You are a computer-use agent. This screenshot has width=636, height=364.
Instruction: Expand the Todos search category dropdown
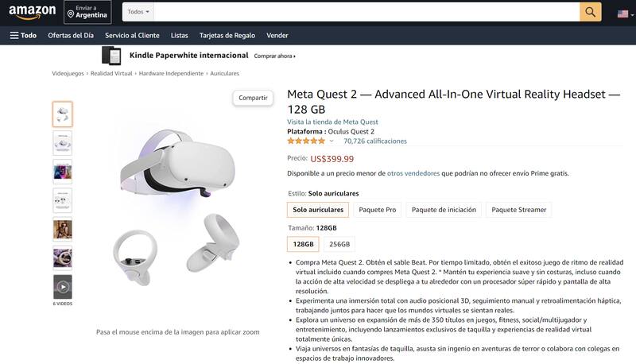(x=138, y=12)
